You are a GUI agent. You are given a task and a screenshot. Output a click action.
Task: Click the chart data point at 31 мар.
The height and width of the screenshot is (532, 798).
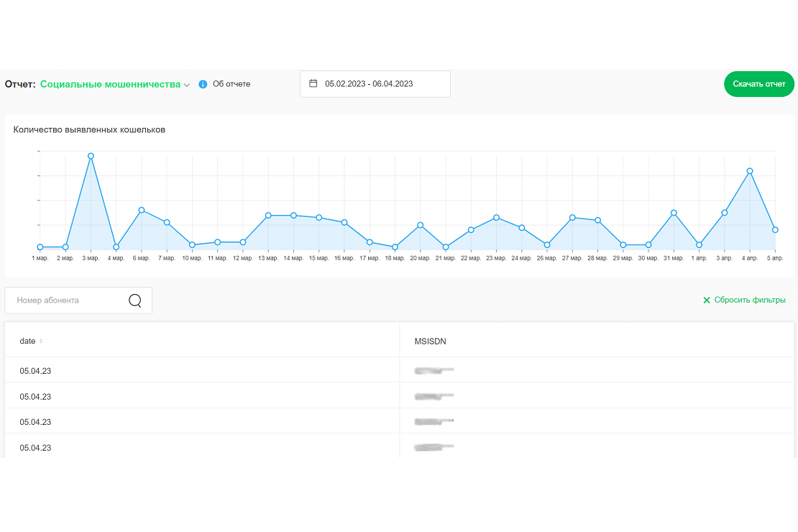(674, 213)
